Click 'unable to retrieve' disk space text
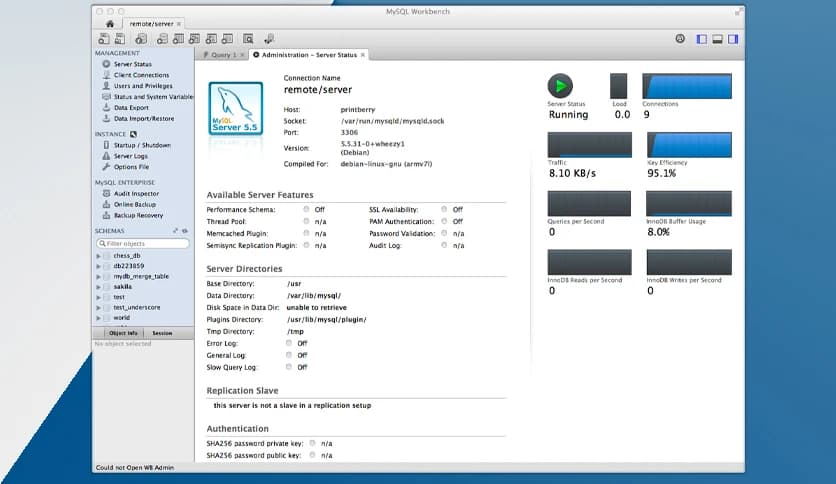The width and height of the screenshot is (836, 484). (x=317, y=308)
